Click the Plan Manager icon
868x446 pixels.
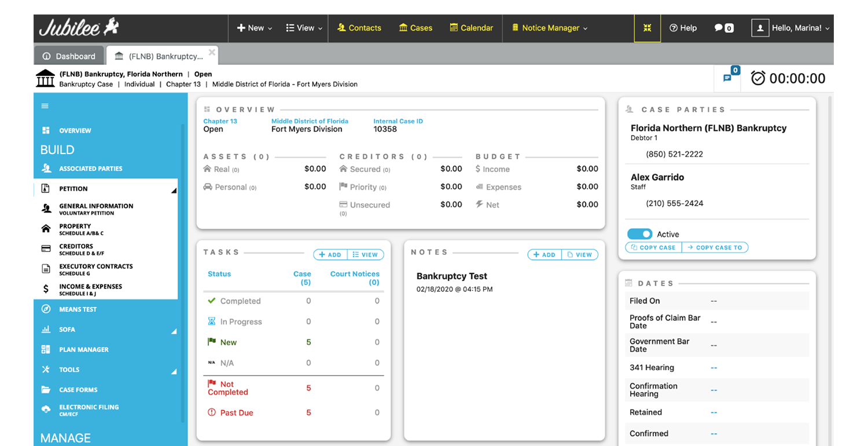click(46, 349)
